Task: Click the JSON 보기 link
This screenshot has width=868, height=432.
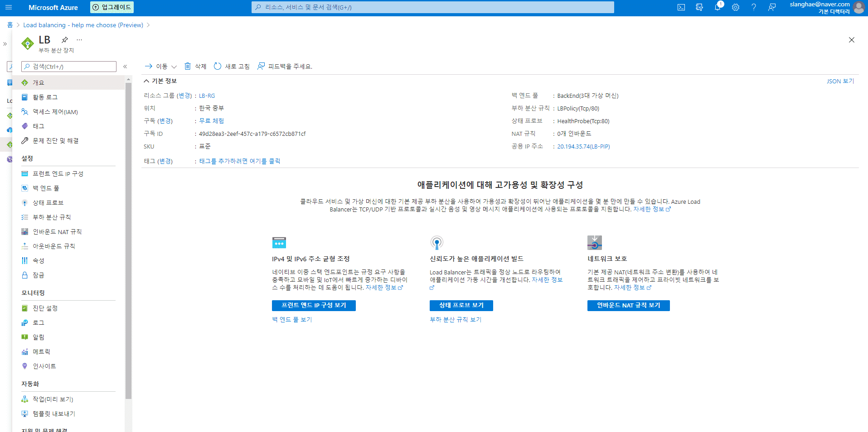Action: click(x=840, y=81)
